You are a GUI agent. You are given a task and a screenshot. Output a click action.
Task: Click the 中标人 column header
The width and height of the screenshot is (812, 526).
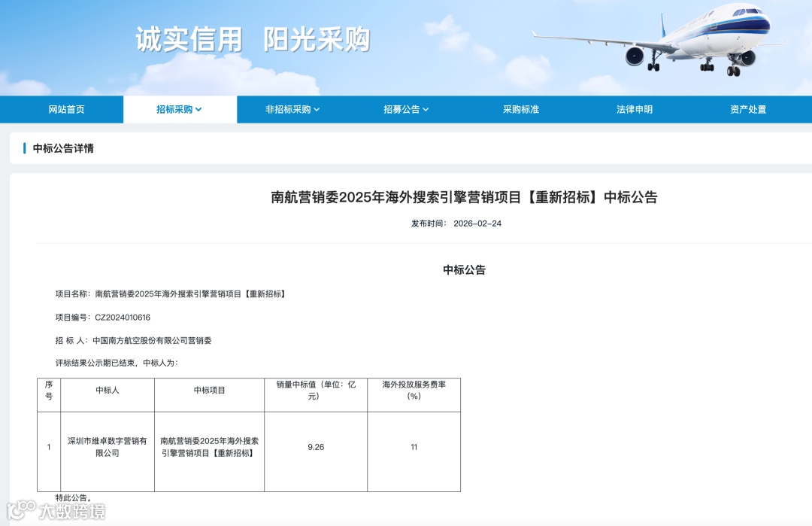click(108, 395)
